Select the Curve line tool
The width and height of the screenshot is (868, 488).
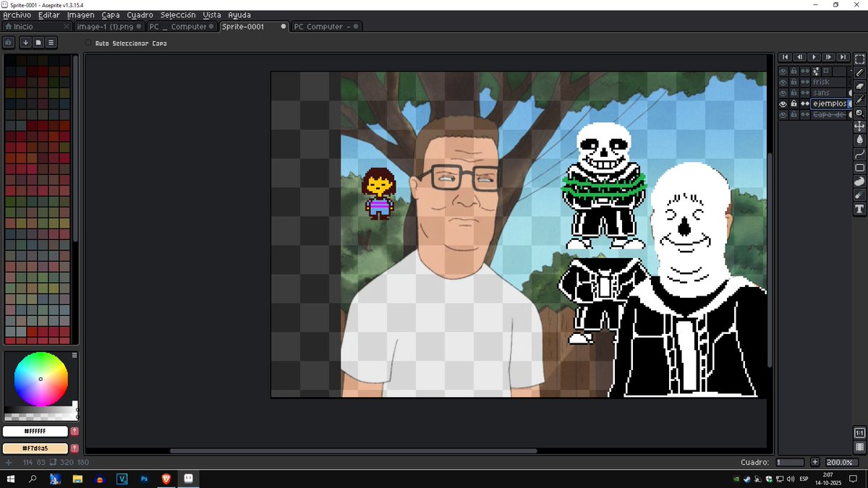click(x=860, y=154)
